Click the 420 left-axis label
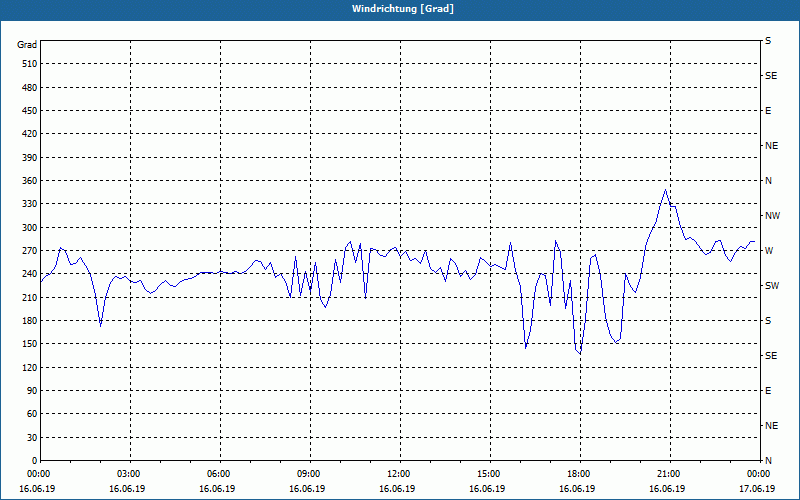The height and width of the screenshot is (500, 800). click(30, 134)
